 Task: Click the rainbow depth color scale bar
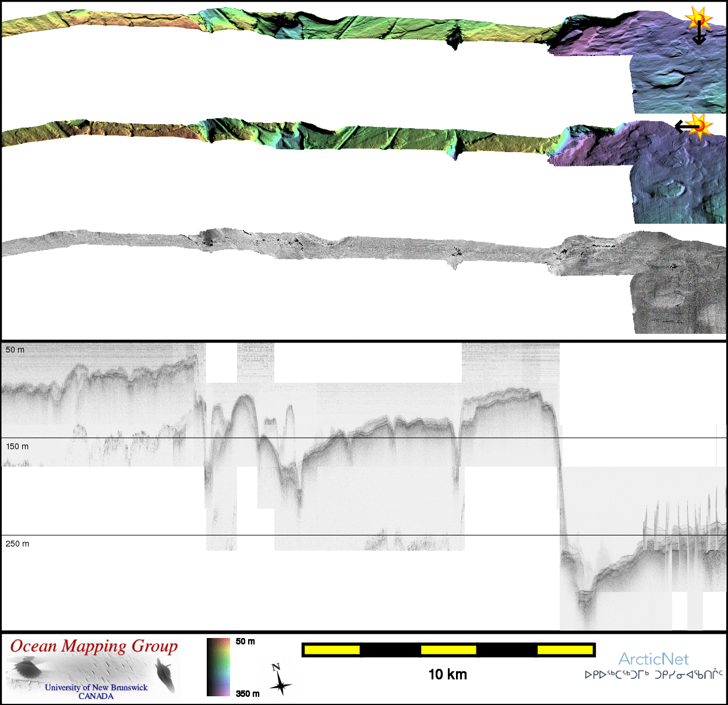point(218,667)
